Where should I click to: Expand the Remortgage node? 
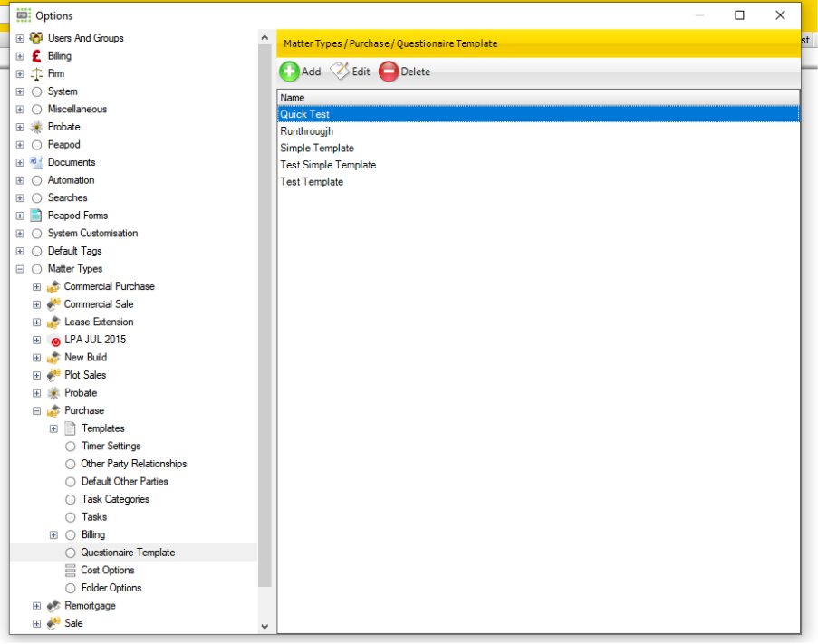pyautogui.click(x=36, y=605)
